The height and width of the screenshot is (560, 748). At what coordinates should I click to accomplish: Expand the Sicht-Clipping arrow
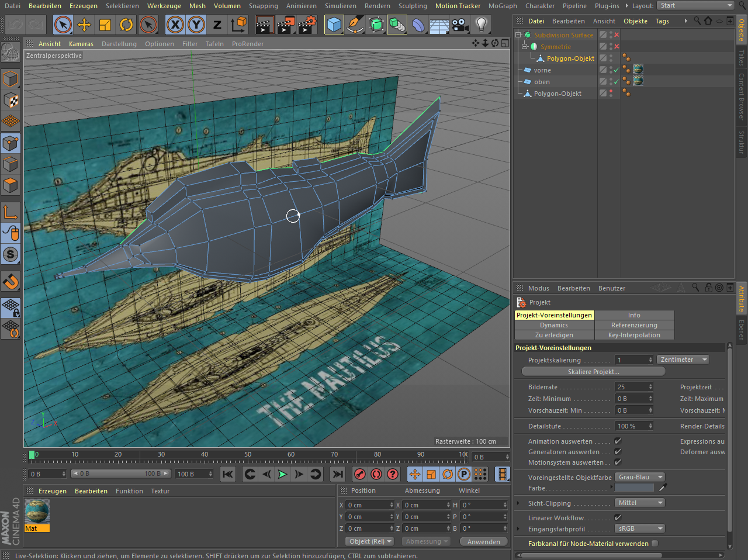(518, 503)
